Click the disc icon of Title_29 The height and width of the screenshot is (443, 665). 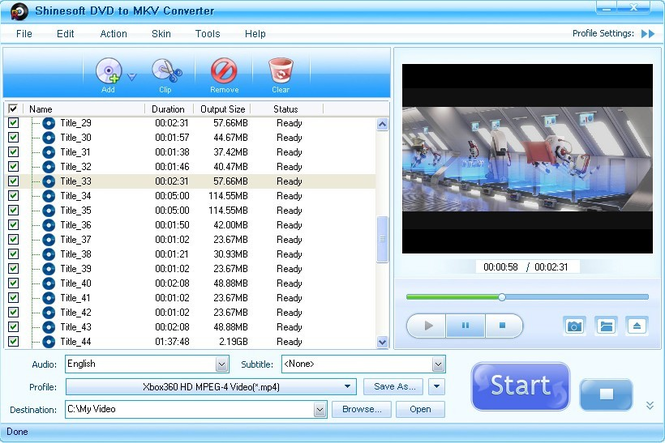click(x=49, y=123)
